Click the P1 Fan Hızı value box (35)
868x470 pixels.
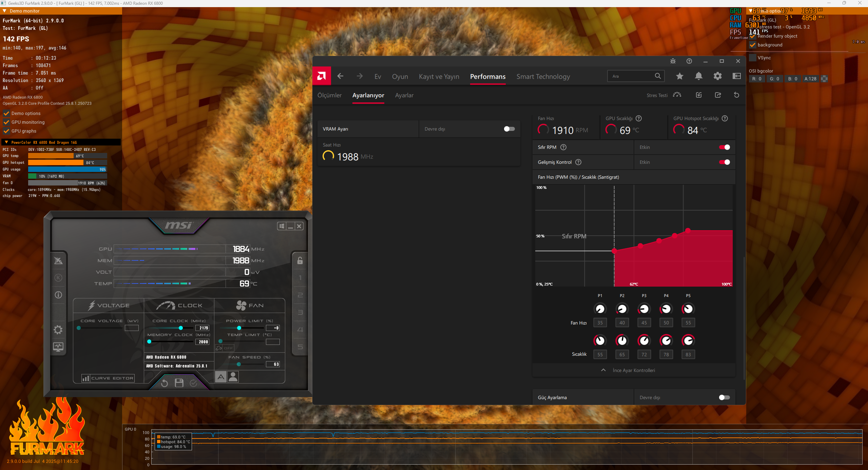(x=600, y=322)
